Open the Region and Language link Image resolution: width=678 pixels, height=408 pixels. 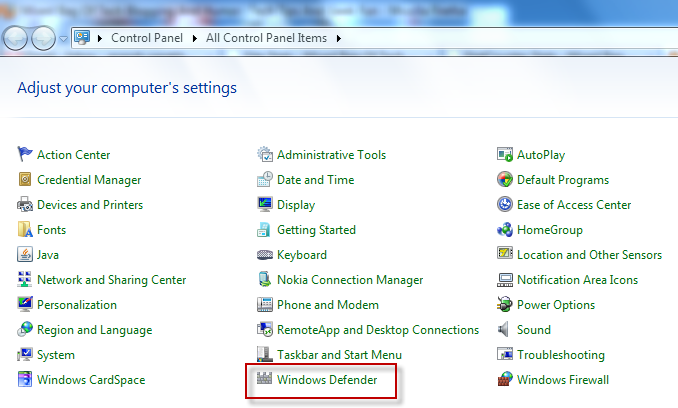[95, 330]
